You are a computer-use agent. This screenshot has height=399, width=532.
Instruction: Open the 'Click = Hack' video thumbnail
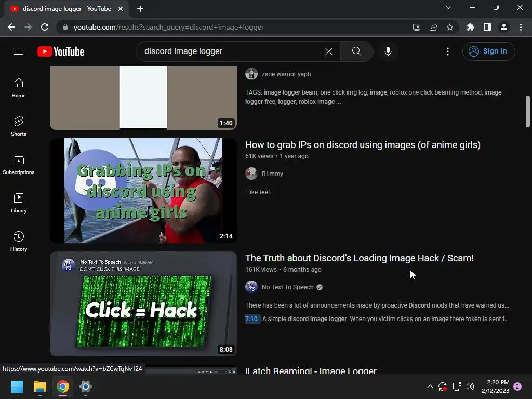(143, 303)
